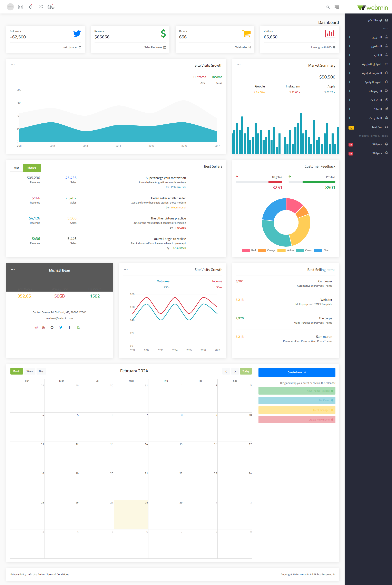This screenshot has height=585, width=392.
Task: Open the Privacy Policy footer link
Action: click(x=18, y=575)
